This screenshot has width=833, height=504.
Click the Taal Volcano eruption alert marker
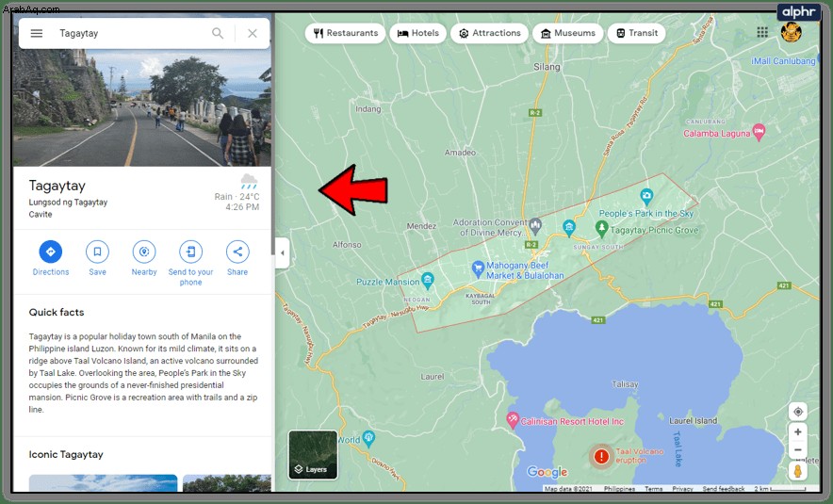[601, 456]
